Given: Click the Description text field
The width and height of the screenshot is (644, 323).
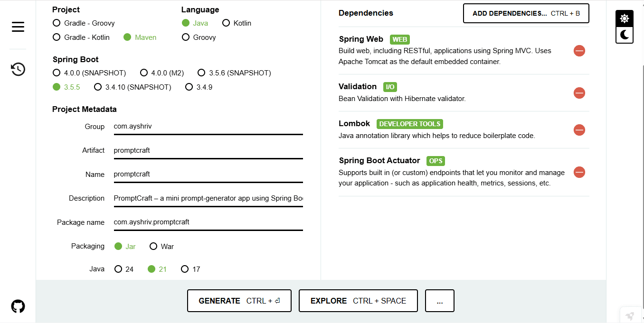Looking at the screenshot, I should tap(208, 198).
